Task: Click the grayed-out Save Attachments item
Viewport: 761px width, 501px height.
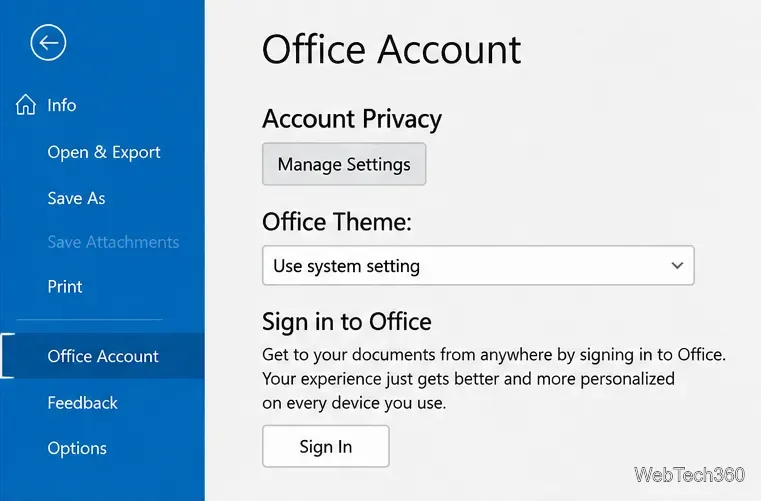Action: tap(113, 242)
